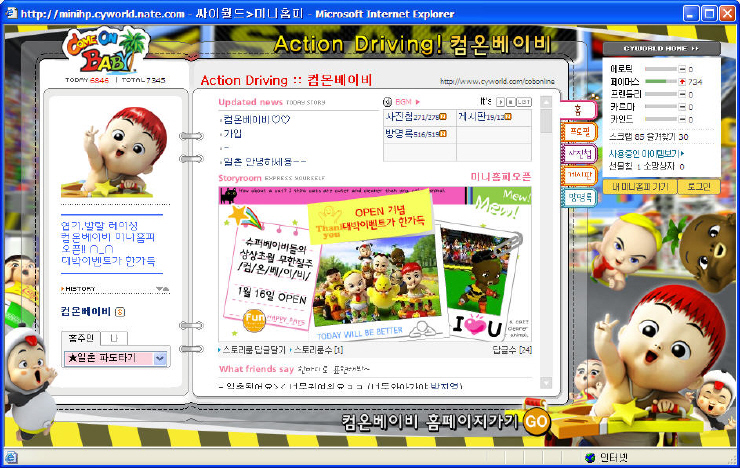The height and width of the screenshot is (468, 740).
Task: Click the GO homepage button
Action: [x=536, y=421]
